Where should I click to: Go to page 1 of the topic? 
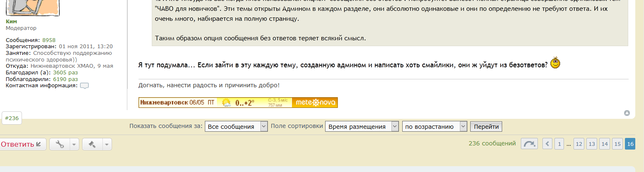point(559,144)
